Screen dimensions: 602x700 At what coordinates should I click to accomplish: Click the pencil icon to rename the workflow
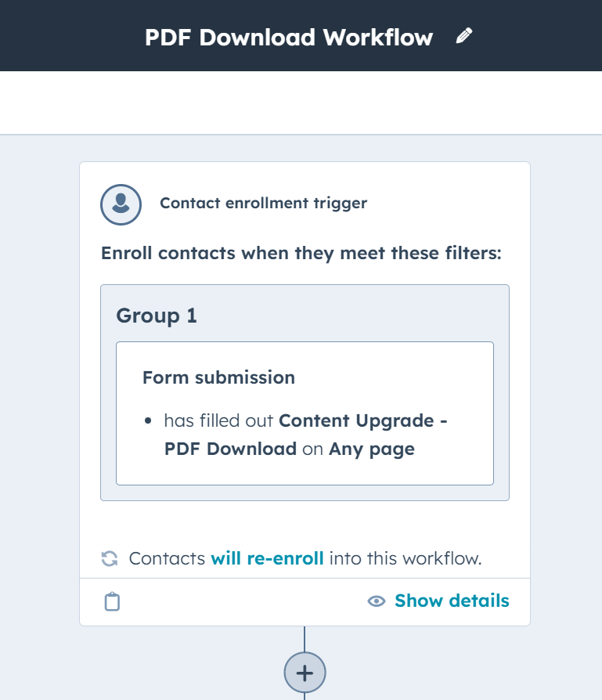coord(465,34)
